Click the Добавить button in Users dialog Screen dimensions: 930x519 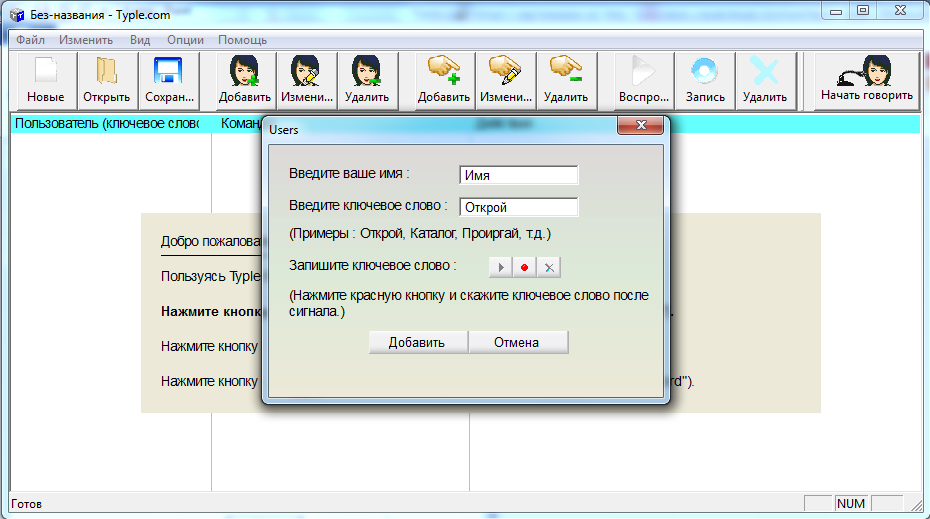416,343
